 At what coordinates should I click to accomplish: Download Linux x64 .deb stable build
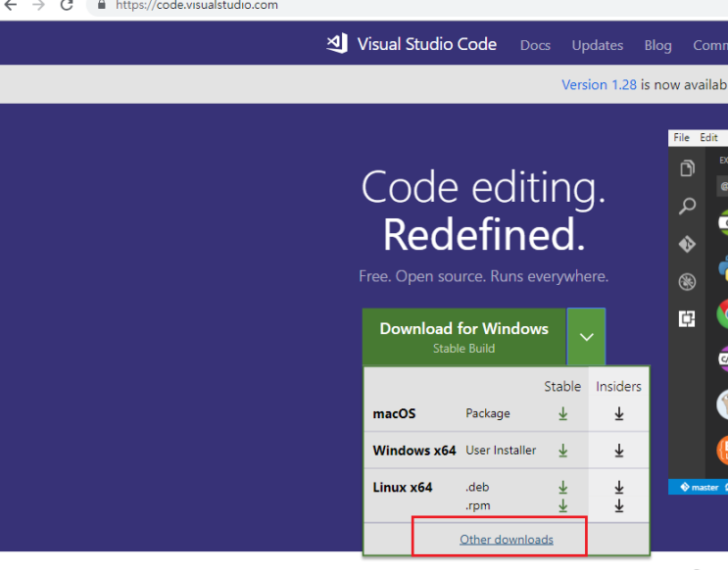pos(562,487)
